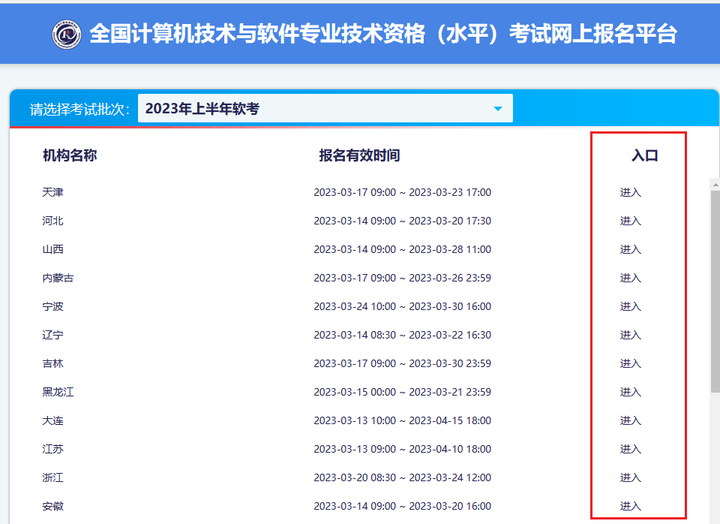Open the 安徽 进入 link
The height and width of the screenshot is (524, 720).
click(630, 506)
